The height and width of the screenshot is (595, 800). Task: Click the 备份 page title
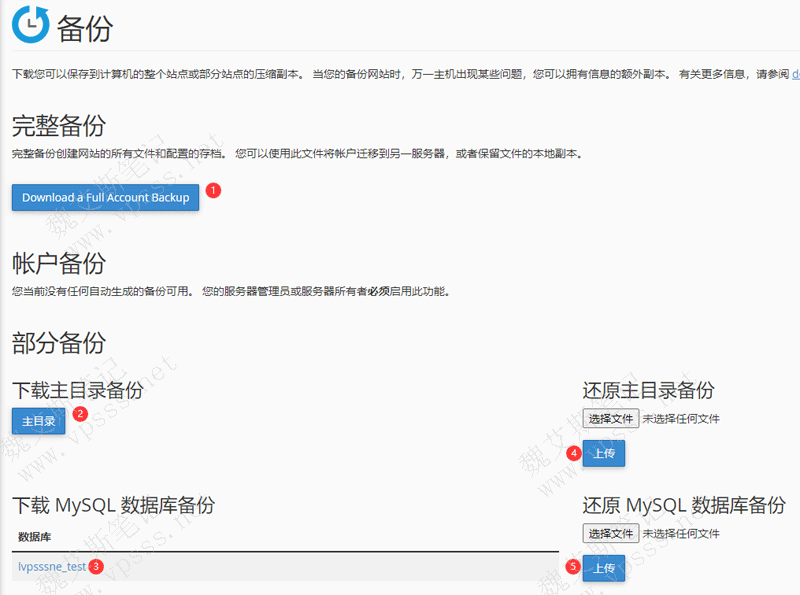pyautogui.click(x=85, y=28)
